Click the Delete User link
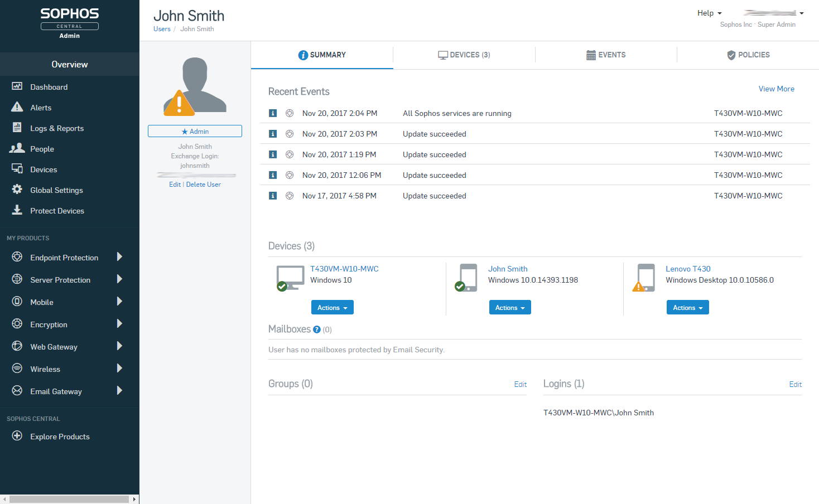The width and height of the screenshot is (819, 504). [204, 185]
